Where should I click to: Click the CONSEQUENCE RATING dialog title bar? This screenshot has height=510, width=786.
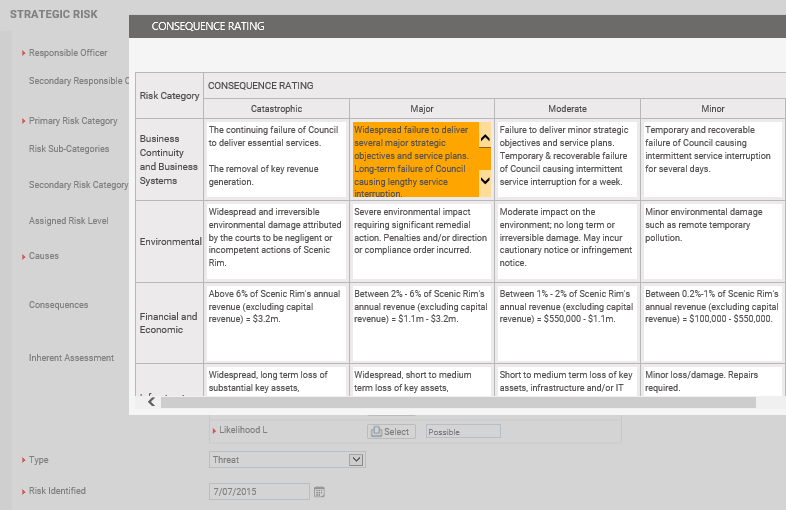coord(457,26)
